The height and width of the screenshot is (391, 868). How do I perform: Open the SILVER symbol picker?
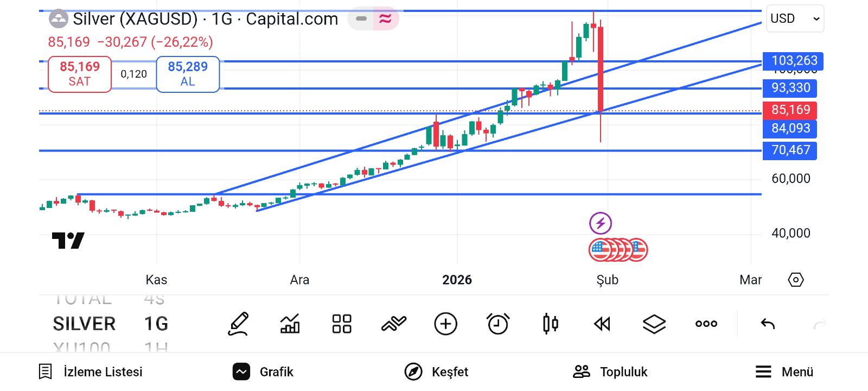(x=84, y=324)
